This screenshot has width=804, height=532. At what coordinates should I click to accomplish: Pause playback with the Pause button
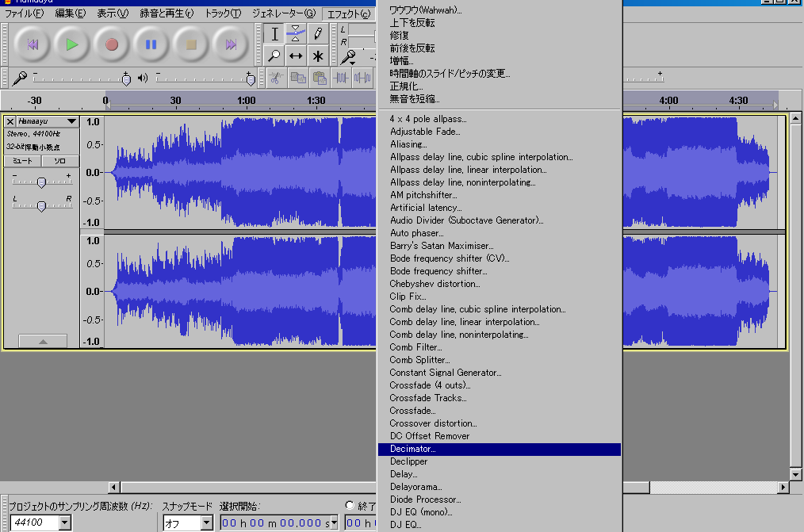click(151, 44)
